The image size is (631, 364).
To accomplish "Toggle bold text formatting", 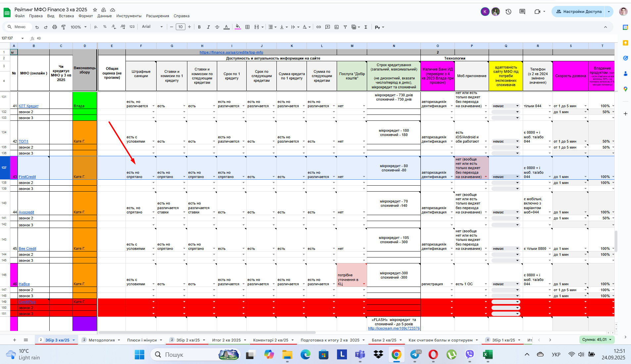I will [x=199, y=27].
